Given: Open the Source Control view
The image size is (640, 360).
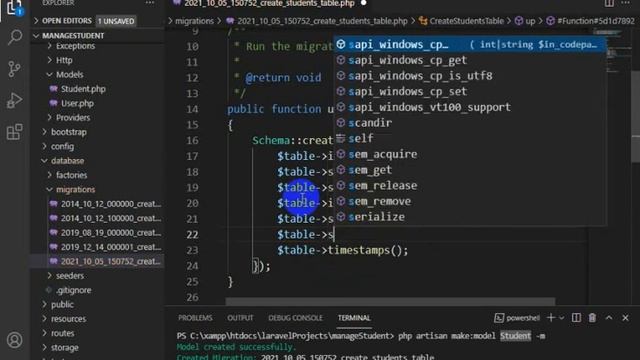Looking at the screenshot, I should coord(15,69).
